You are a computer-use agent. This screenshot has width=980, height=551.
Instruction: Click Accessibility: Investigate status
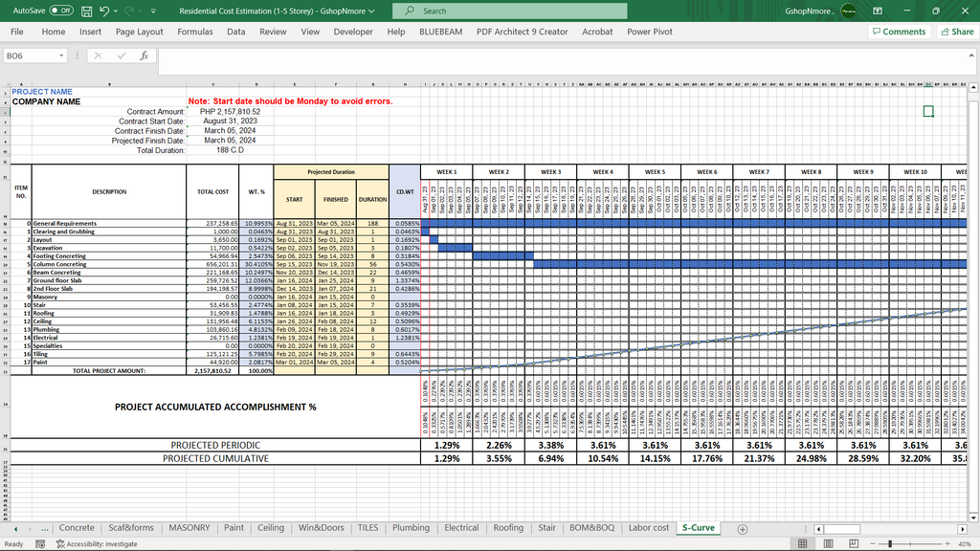tap(97, 544)
